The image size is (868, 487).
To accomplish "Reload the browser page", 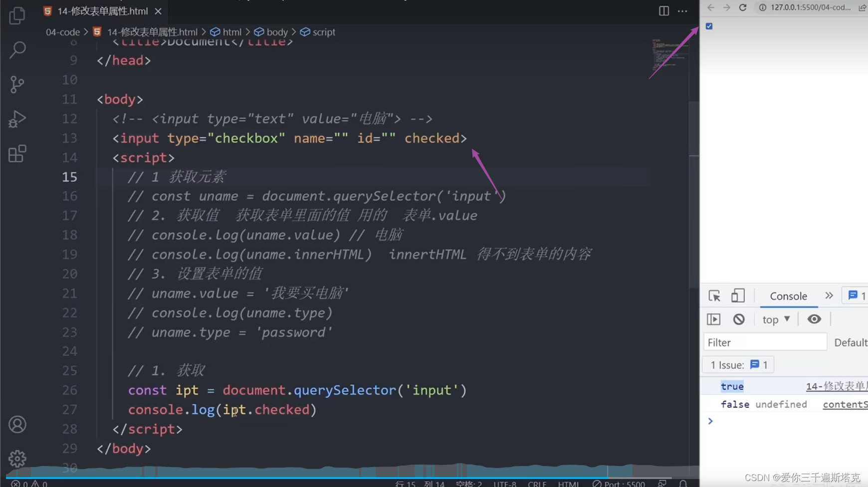I will tap(743, 7).
